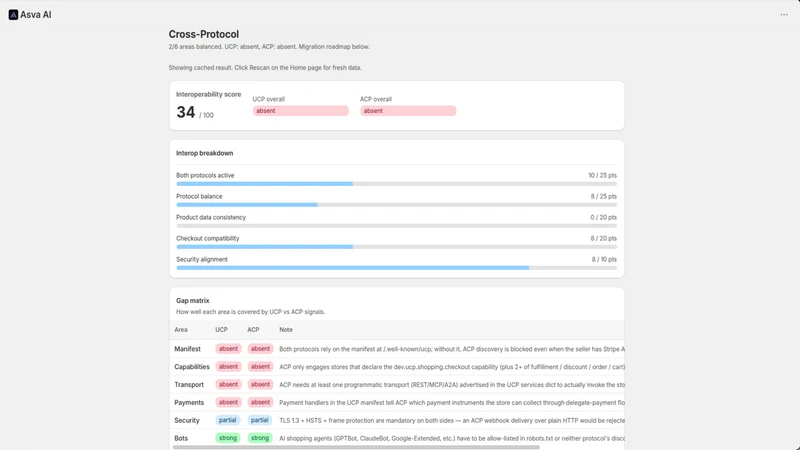Click the '10 / 25 pts' value

(602, 175)
